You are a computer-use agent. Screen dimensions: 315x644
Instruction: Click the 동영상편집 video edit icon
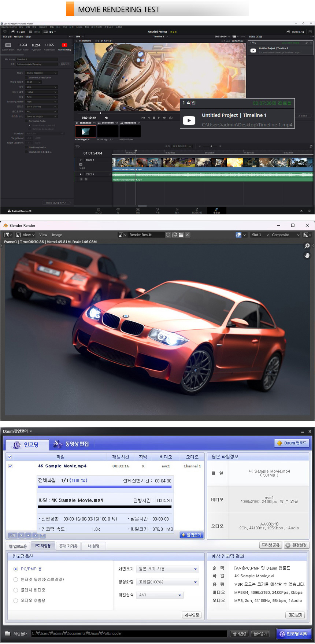coord(58,444)
